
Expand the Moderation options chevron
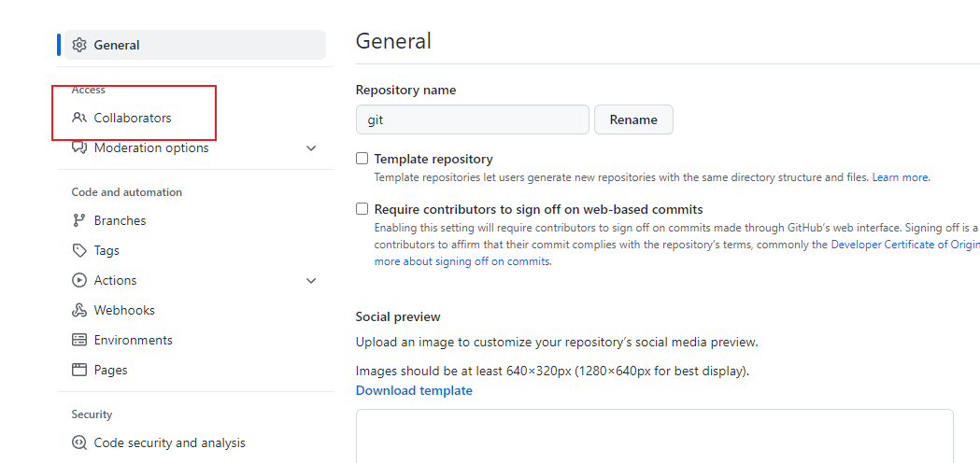tap(311, 148)
